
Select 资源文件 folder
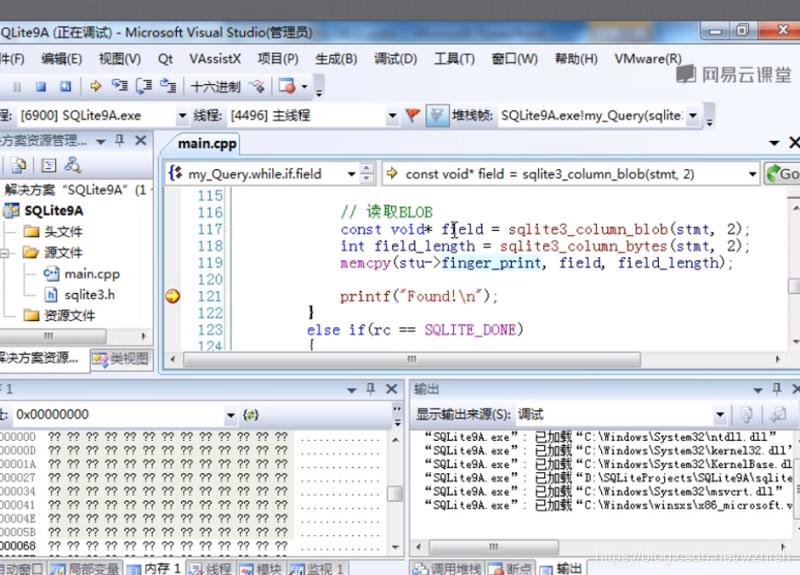pyautogui.click(x=69, y=316)
